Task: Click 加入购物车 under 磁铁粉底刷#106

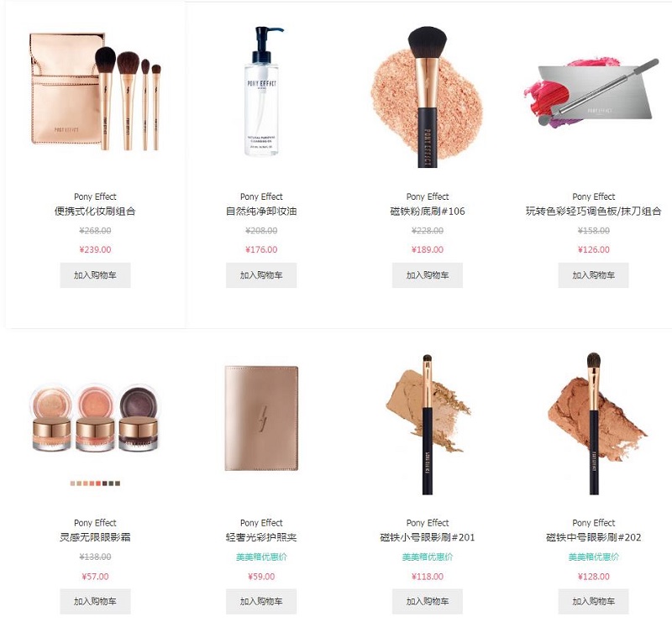Action: 428,275
